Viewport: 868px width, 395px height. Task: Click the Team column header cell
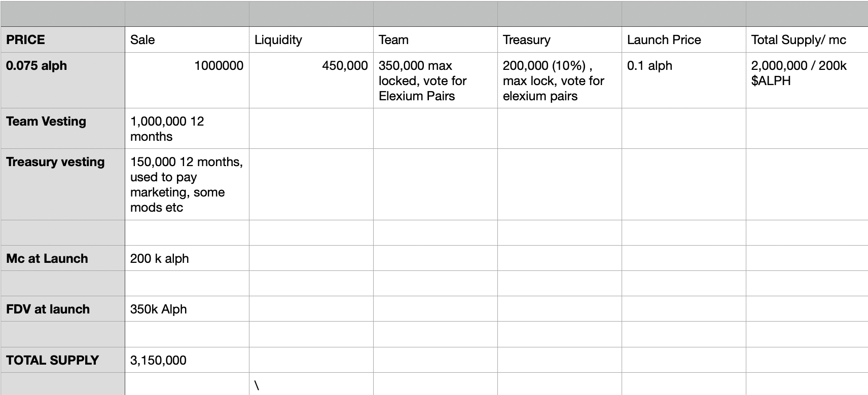click(435, 39)
